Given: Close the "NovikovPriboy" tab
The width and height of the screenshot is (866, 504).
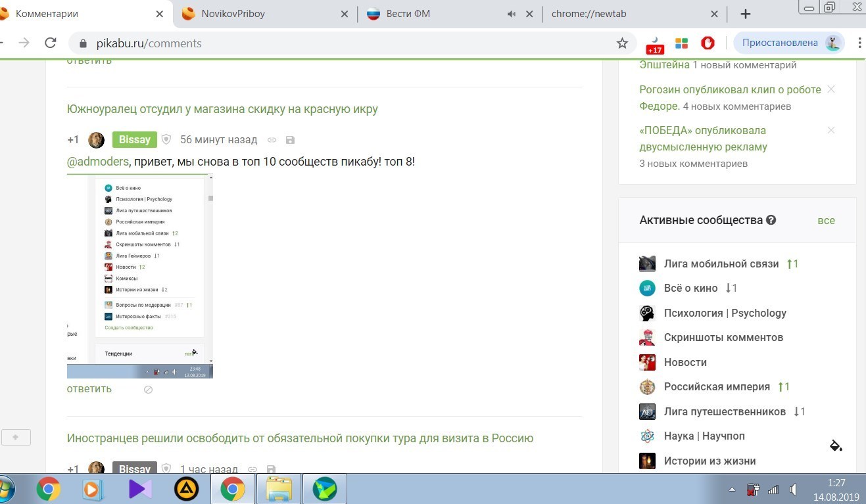Looking at the screenshot, I should tap(345, 14).
